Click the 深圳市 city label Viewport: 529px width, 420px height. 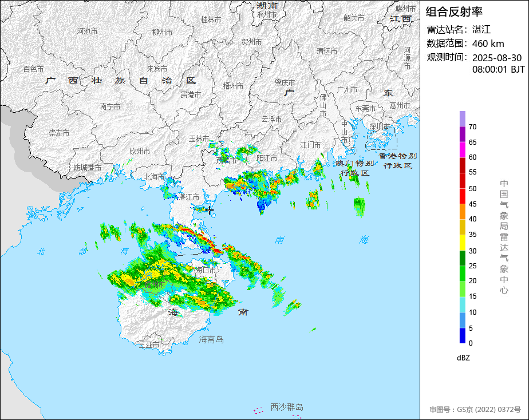pyautogui.click(x=380, y=126)
